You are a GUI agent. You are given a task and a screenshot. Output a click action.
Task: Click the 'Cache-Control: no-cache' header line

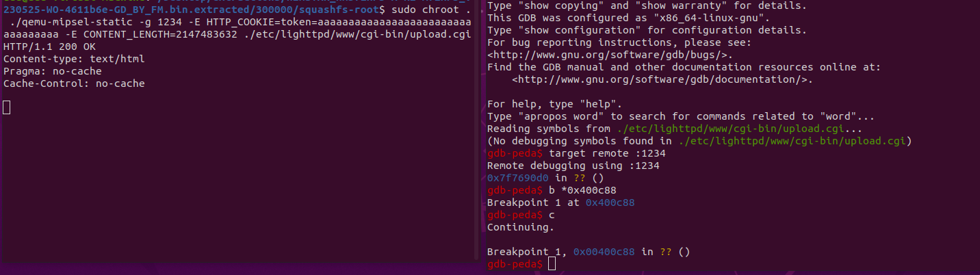(74, 83)
